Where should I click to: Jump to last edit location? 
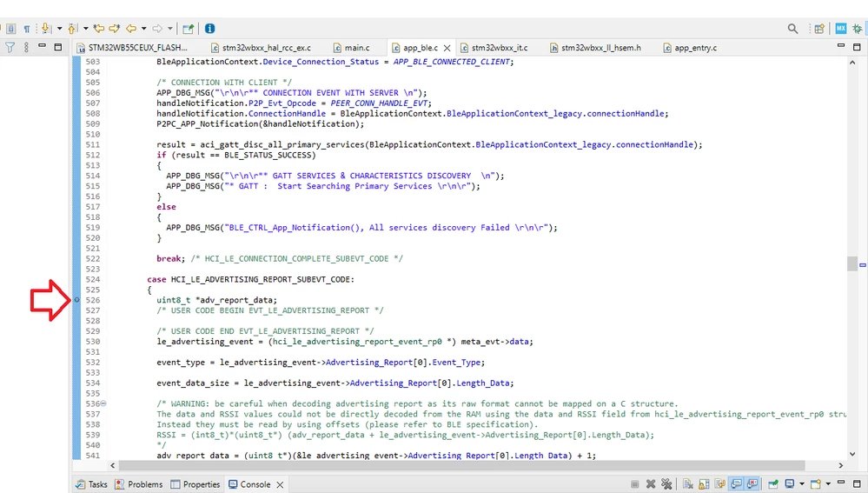(x=99, y=28)
